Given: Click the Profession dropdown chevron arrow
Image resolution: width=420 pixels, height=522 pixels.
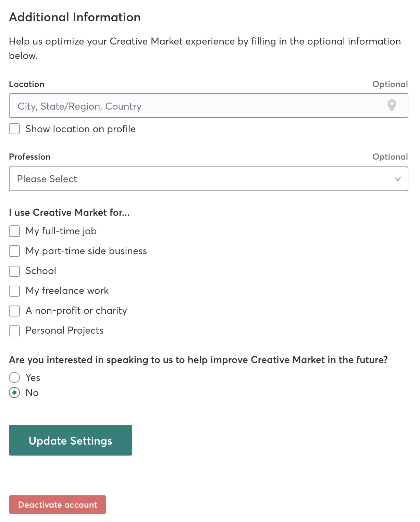Looking at the screenshot, I should pyautogui.click(x=398, y=179).
